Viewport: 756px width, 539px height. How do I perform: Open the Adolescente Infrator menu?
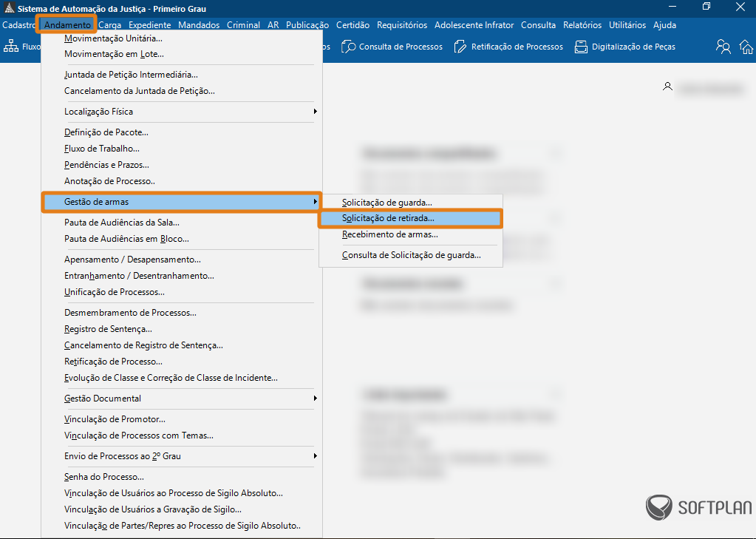pyautogui.click(x=474, y=25)
